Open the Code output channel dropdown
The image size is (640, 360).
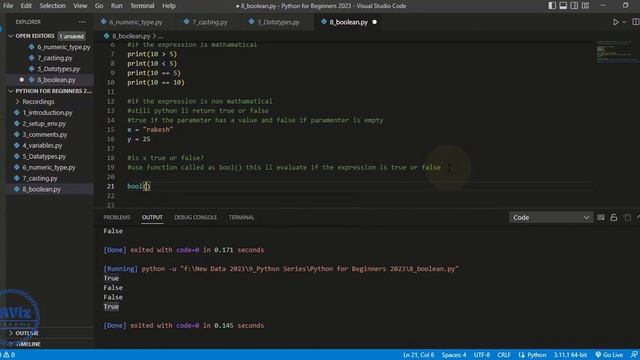(551, 218)
